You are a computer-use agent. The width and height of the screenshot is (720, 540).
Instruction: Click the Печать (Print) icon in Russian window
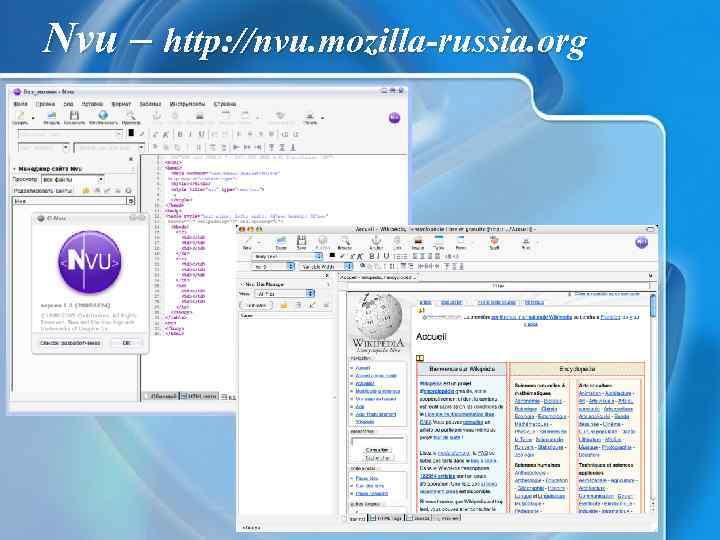click(x=310, y=118)
